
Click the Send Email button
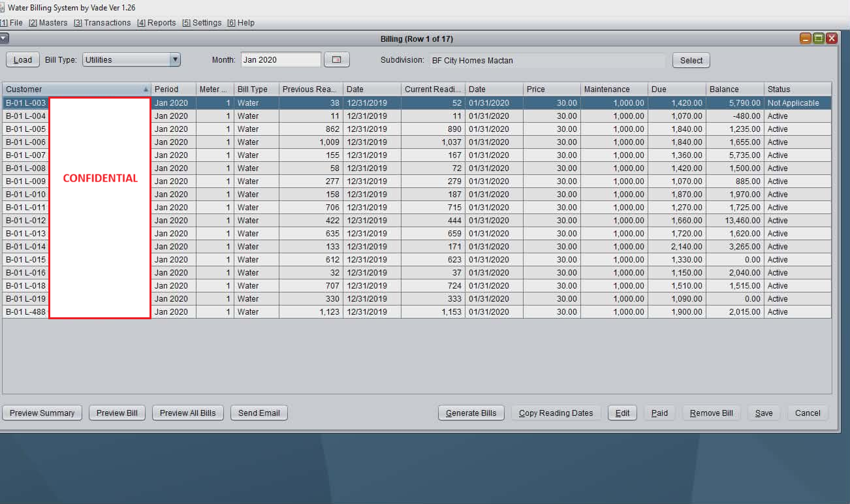(x=259, y=413)
